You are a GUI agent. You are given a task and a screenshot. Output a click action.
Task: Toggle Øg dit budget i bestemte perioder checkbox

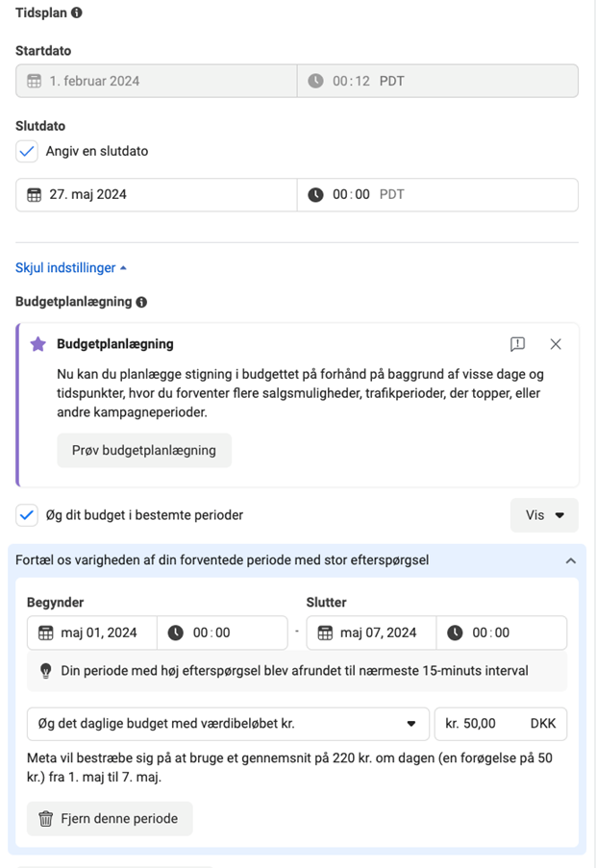[27, 515]
